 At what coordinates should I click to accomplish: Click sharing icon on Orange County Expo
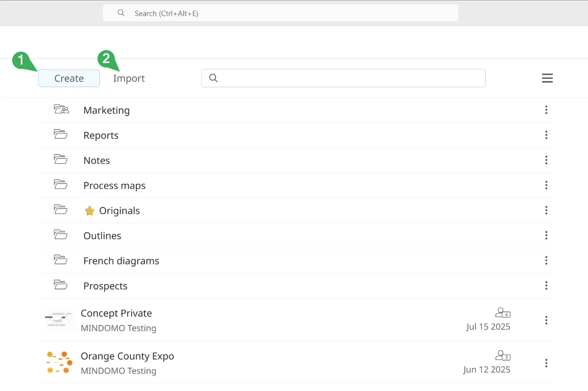tap(502, 355)
